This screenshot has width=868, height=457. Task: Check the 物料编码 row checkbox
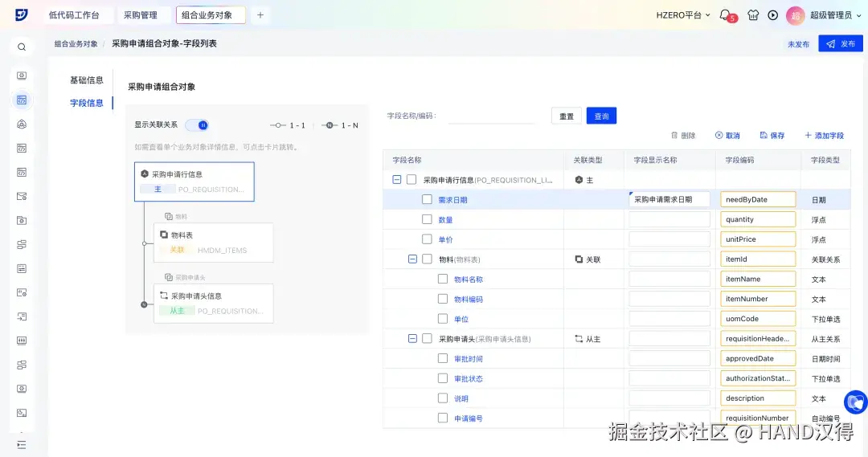tap(442, 299)
